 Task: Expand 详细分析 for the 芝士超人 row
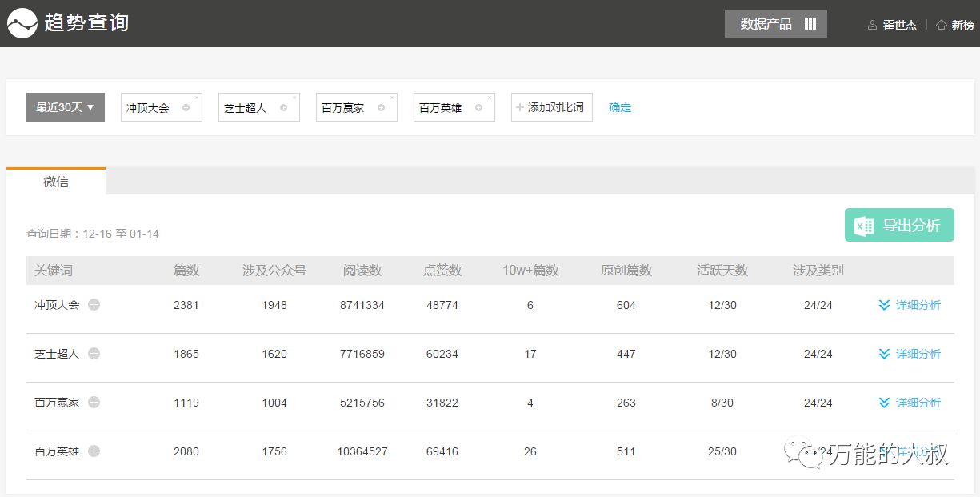(x=910, y=354)
